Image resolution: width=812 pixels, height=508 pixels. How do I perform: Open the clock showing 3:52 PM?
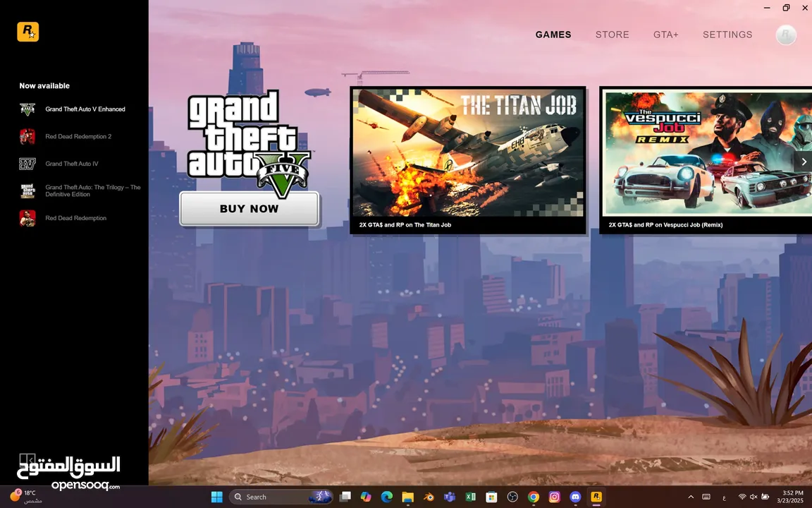[791, 497]
